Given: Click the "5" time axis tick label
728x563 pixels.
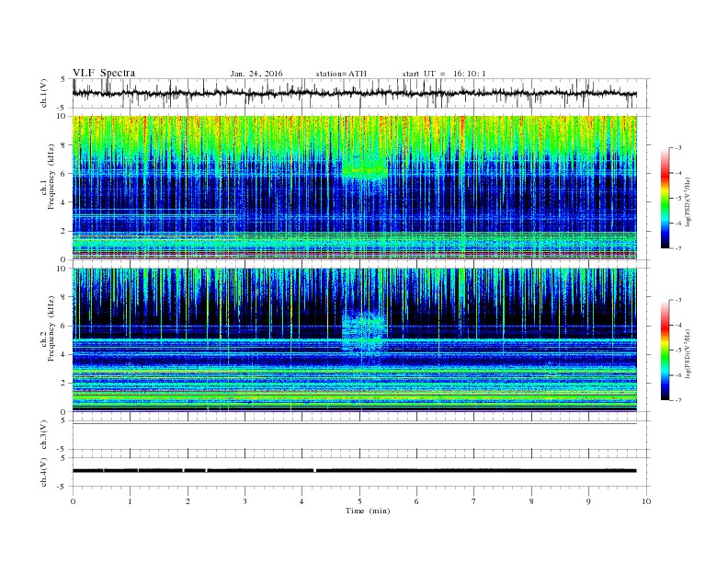Looking at the screenshot, I should [x=359, y=501].
